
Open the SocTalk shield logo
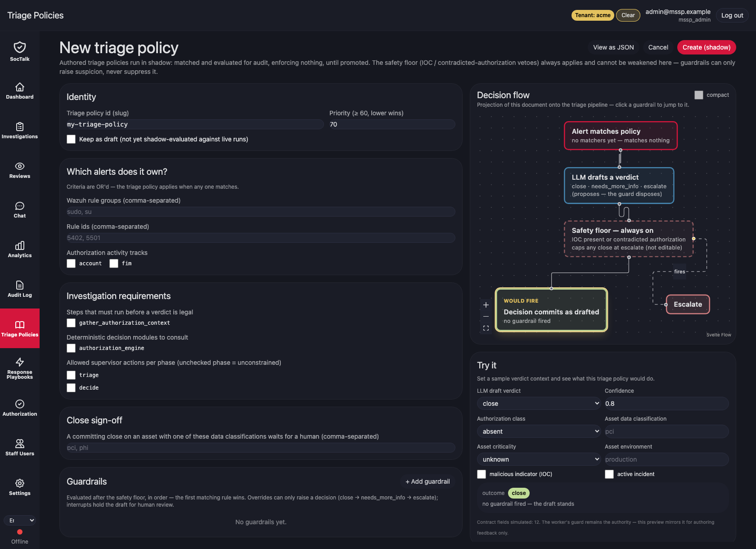click(x=20, y=47)
